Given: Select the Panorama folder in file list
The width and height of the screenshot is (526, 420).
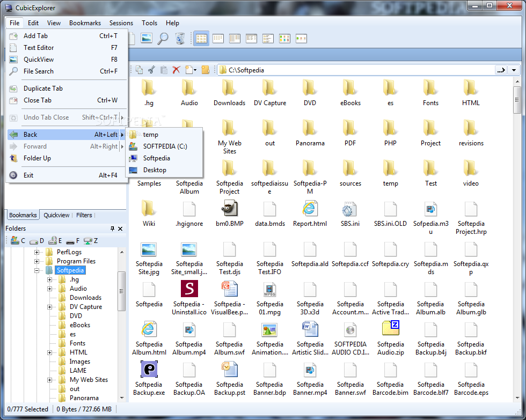Looking at the screenshot, I should click(x=310, y=133).
